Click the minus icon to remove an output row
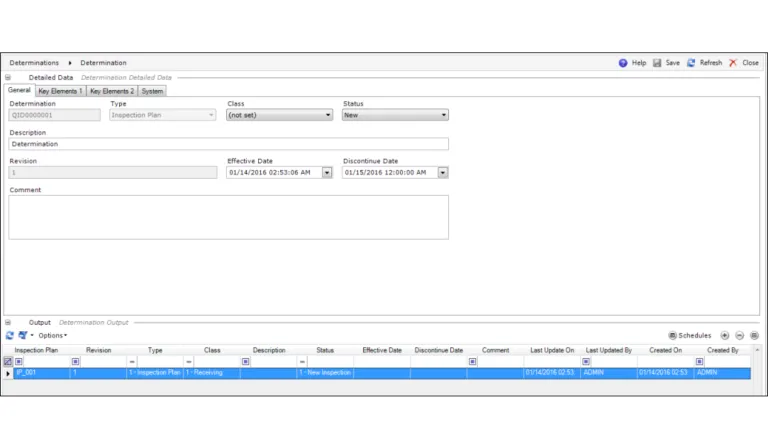Screen dimensions: 768x432 (x=740, y=336)
